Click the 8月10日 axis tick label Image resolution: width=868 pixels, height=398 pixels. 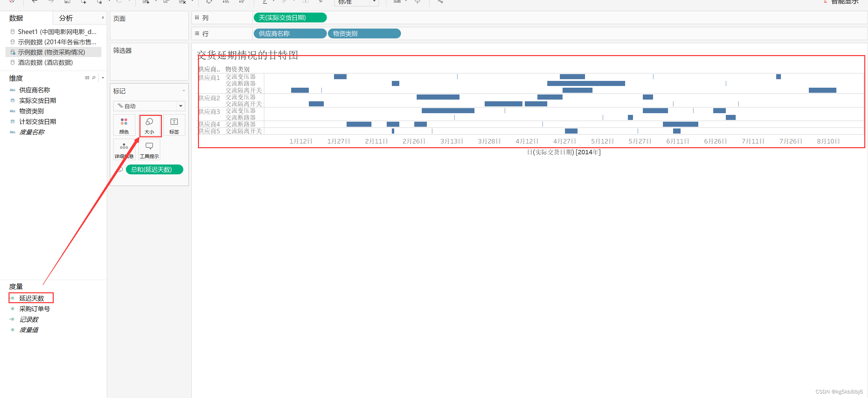[828, 141]
